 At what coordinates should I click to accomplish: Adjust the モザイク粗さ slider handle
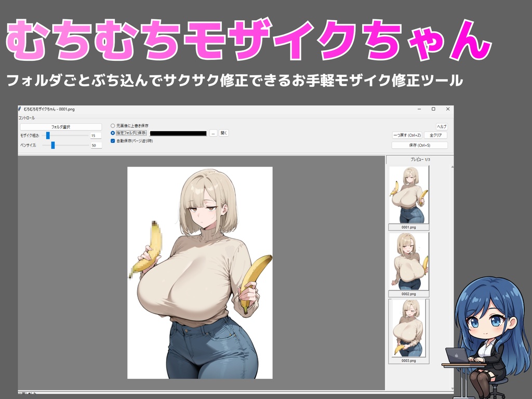[x=47, y=136]
